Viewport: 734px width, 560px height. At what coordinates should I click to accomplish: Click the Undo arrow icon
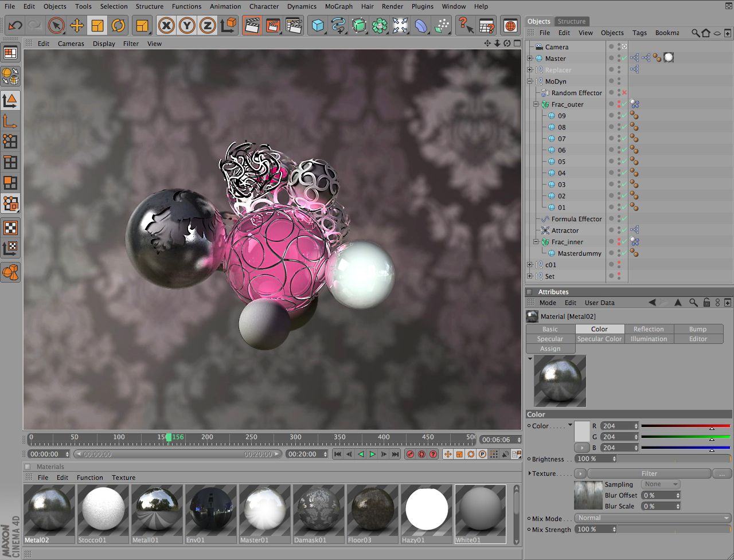click(x=15, y=25)
